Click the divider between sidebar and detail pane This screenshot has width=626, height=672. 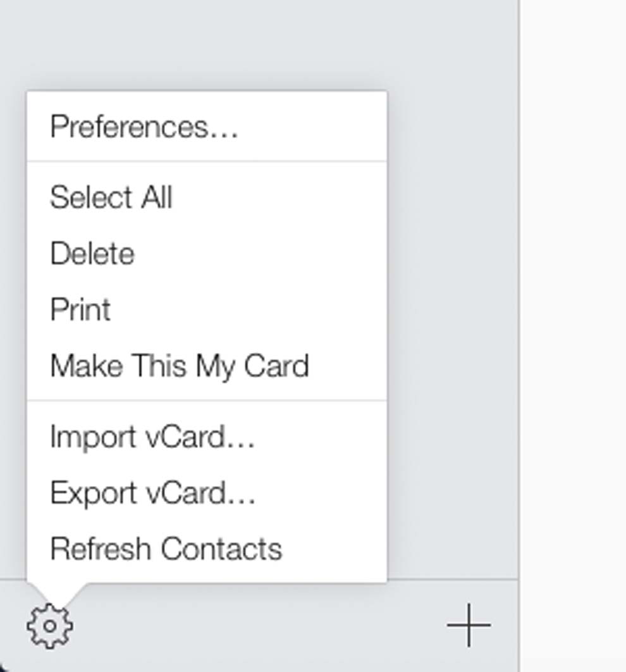[520, 336]
